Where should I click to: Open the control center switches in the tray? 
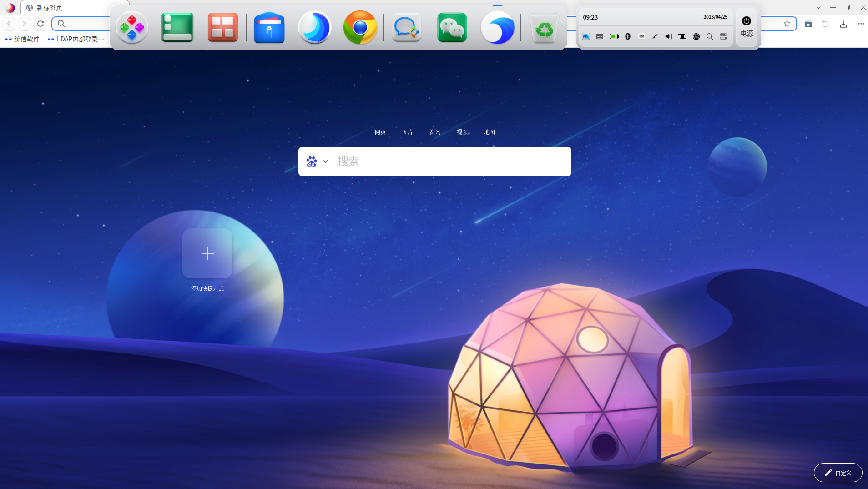723,36
